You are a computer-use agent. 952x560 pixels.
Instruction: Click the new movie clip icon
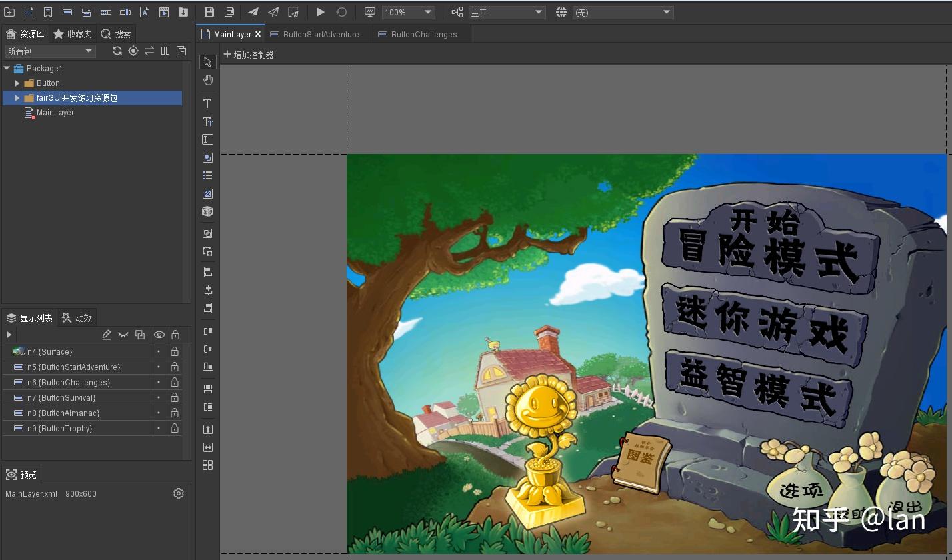[163, 12]
